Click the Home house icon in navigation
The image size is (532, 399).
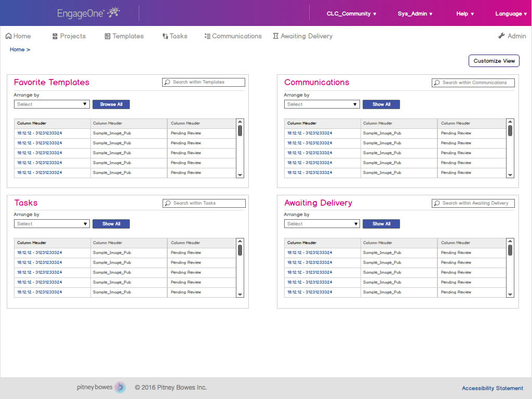click(8, 36)
